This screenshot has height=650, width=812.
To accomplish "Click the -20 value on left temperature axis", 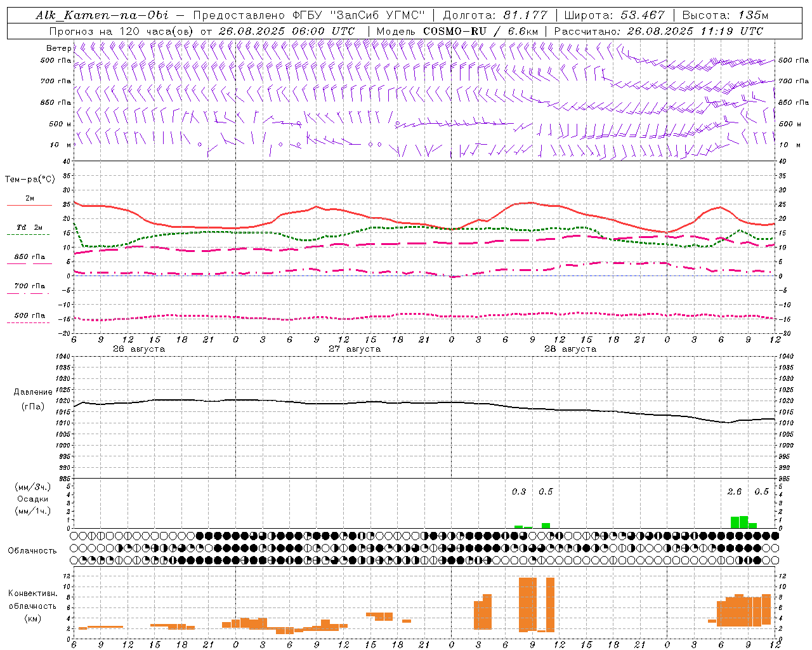I will click(65, 333).
